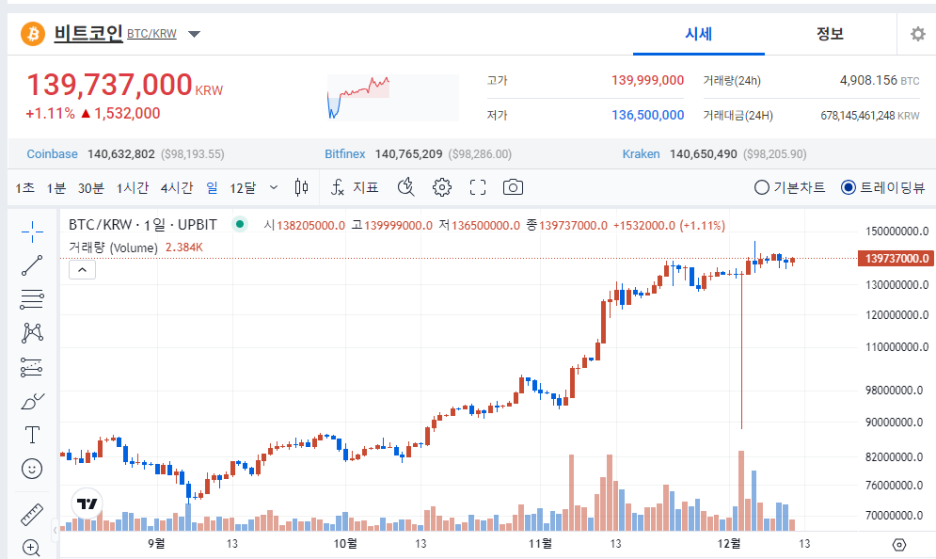This screenshot has width=936, height=559.
Task: Expand the timeframe interval dropdown chevron
Action: [273, 188]
